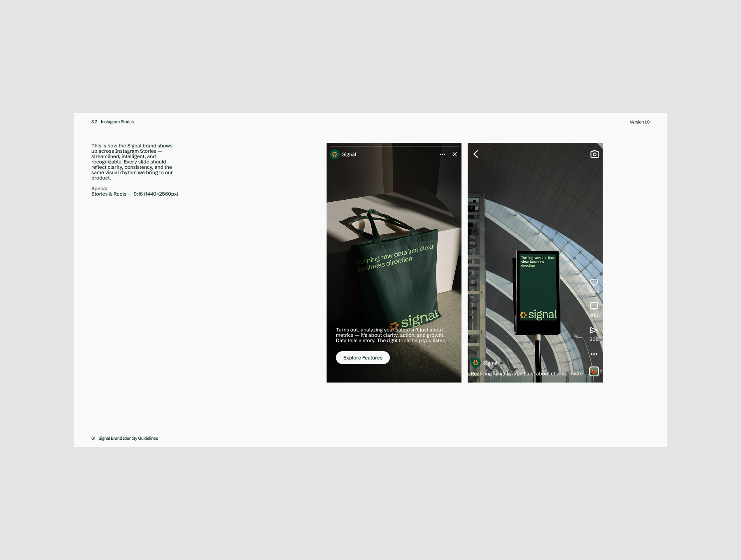Click the paper plane share icon

tap(593, 330)
